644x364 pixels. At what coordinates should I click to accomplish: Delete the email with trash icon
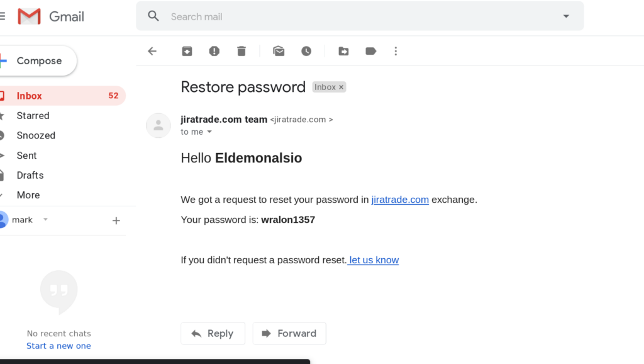click(x=241, y=51)
